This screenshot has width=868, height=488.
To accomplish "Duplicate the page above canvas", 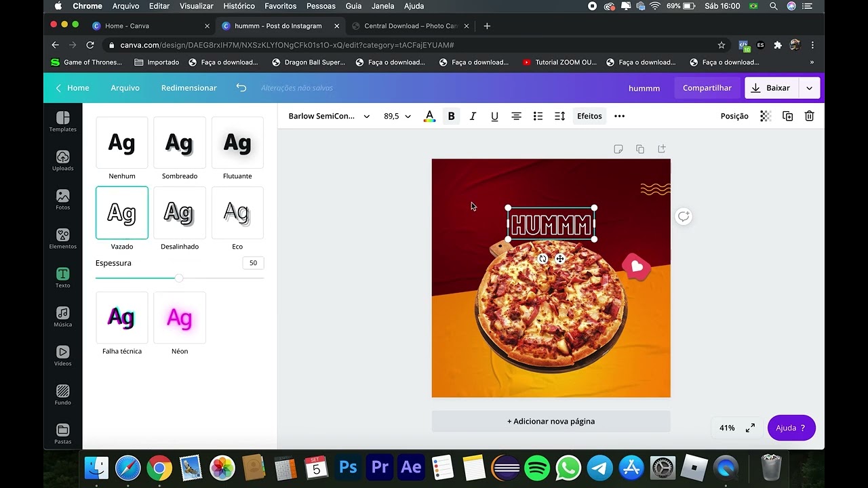I will pyautogui.click(x=640, y=149).
